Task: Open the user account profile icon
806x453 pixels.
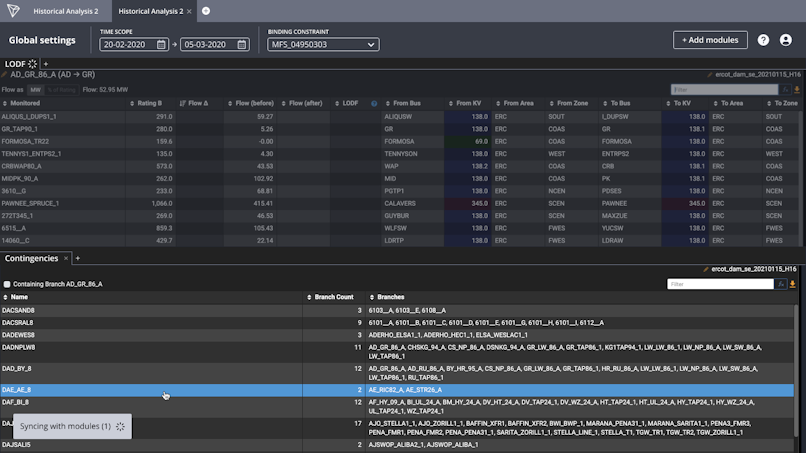Action: 785,40
